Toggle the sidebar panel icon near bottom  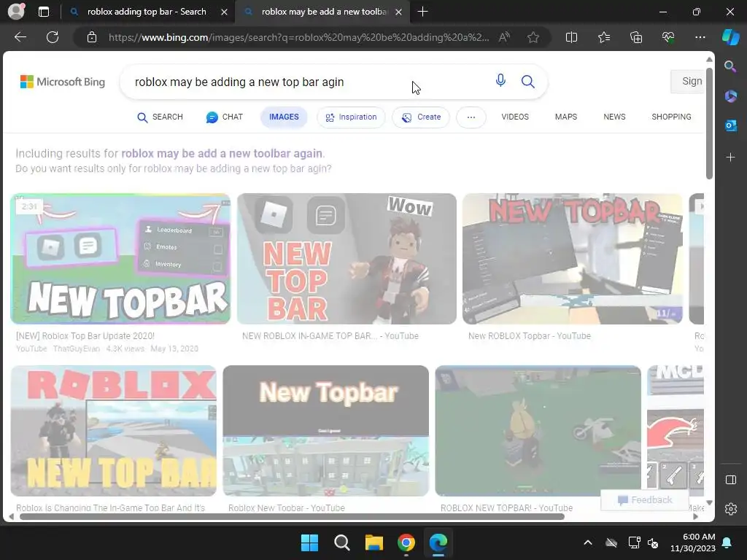730,480
